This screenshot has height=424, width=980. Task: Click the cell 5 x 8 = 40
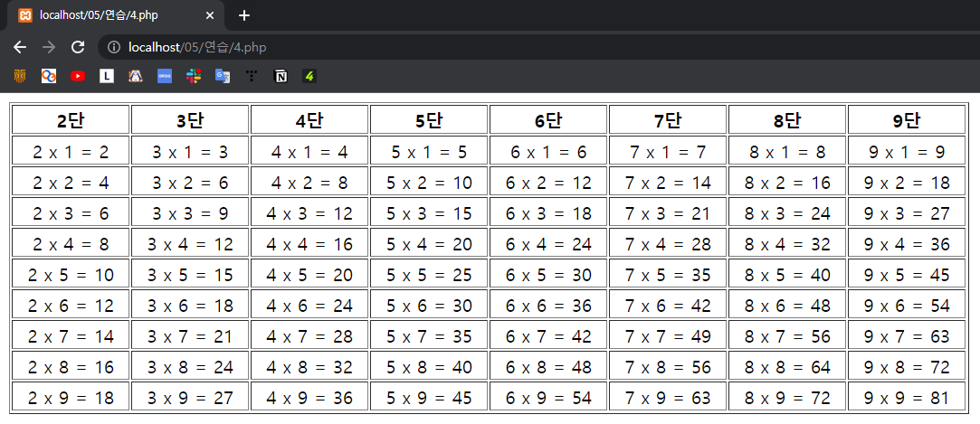[429, 366]
